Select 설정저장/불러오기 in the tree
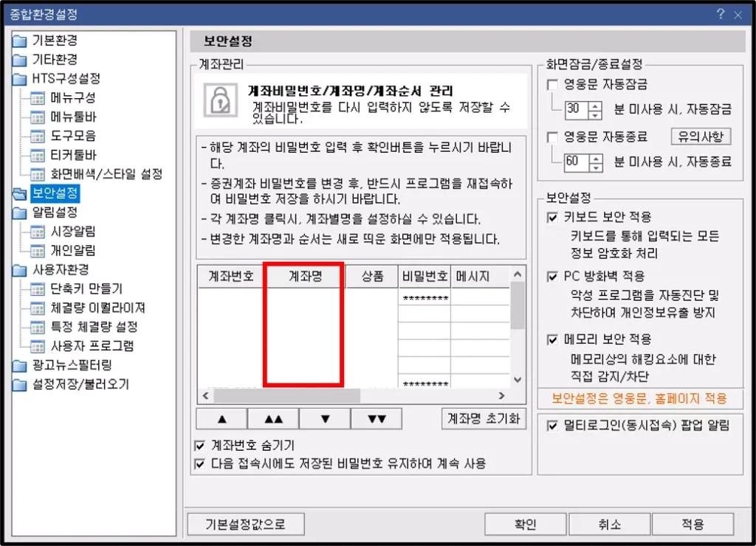 80,384
